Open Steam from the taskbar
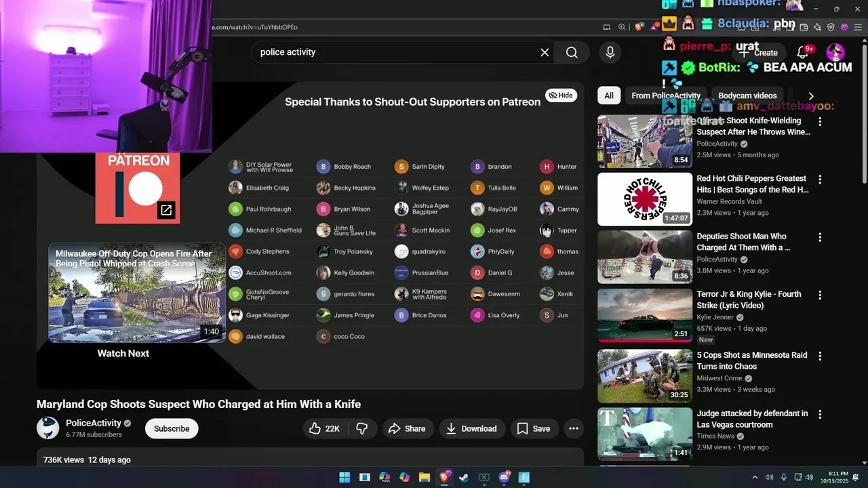This screenshot has width=868, height=488. pos(464,477)
